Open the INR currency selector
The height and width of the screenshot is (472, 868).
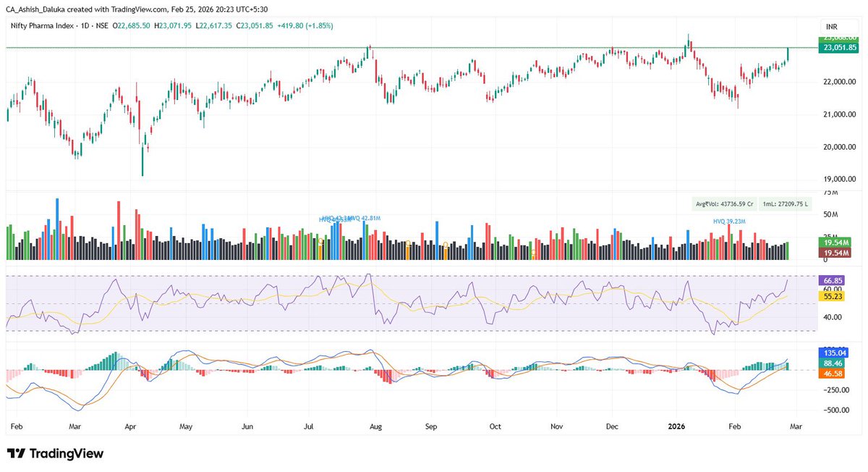click(x=830, y=26)
